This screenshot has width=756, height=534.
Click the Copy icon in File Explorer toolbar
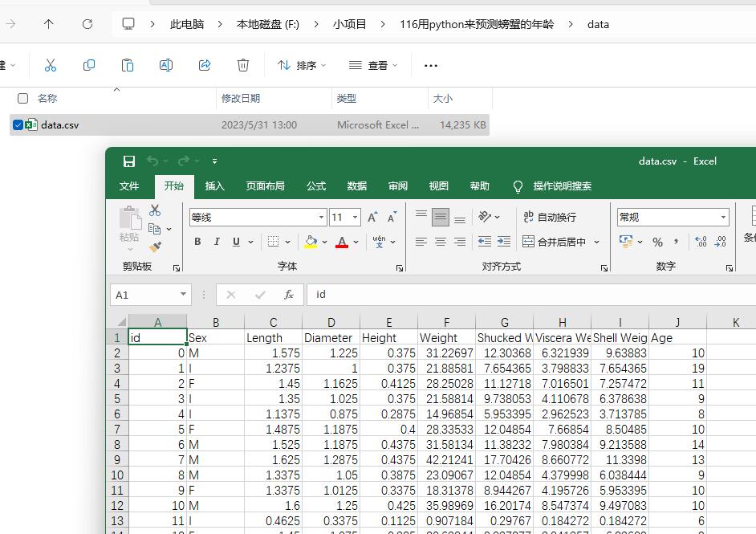[x=89, y=65]
